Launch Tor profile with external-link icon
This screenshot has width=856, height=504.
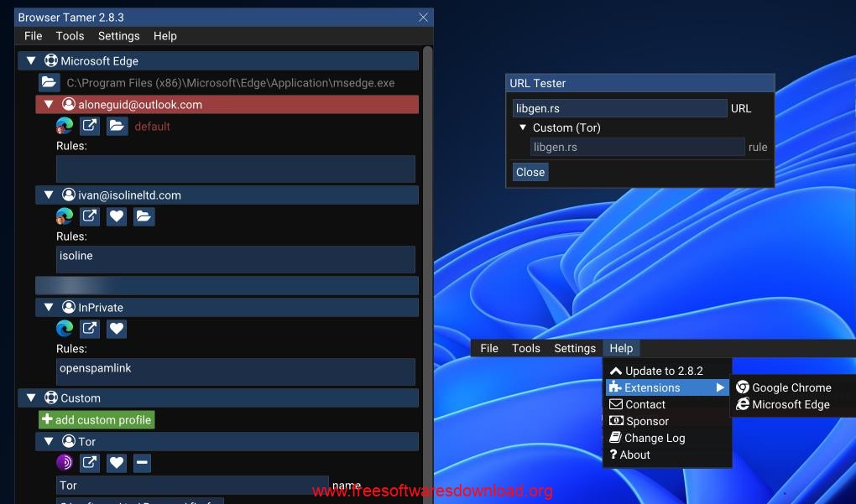tap(90, 463)
